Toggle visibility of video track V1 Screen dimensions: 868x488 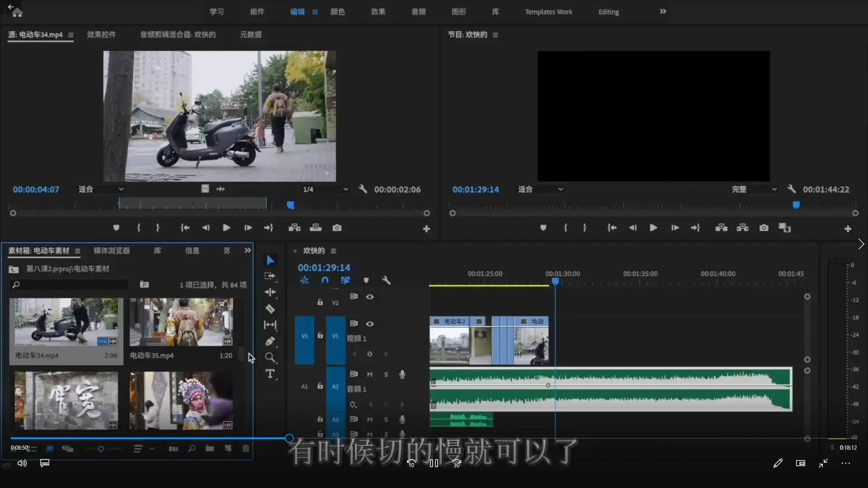point(370,324)
